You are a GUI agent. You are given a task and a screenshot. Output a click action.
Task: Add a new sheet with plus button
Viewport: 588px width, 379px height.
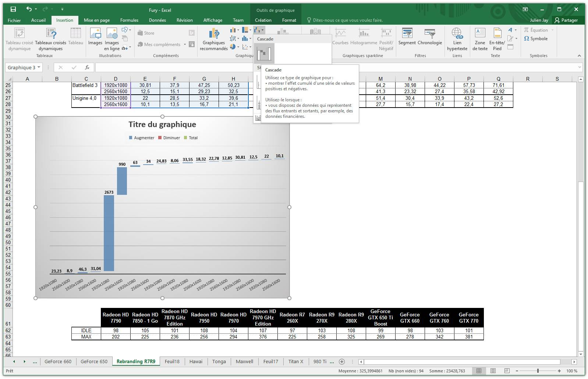342,362
